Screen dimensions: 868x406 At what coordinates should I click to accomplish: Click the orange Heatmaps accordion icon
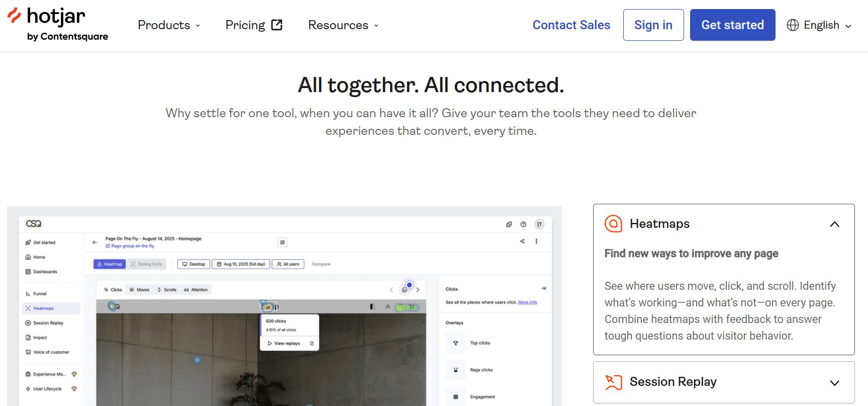[613, 223]
